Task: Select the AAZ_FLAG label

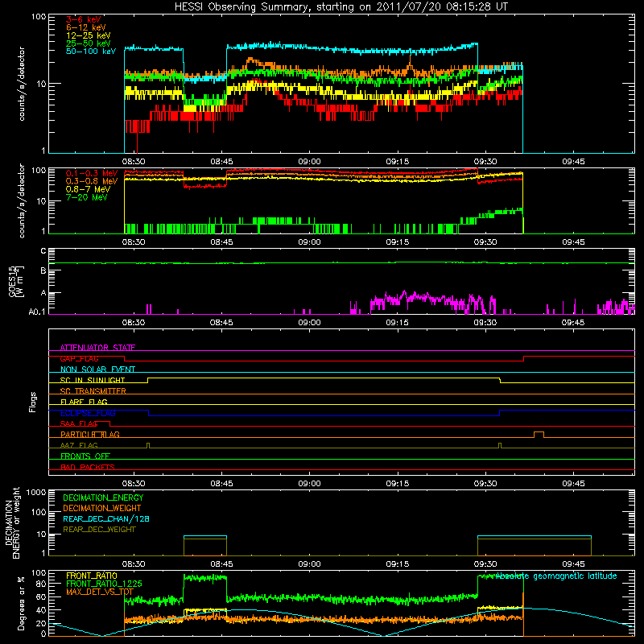Action: click(79, 445)
